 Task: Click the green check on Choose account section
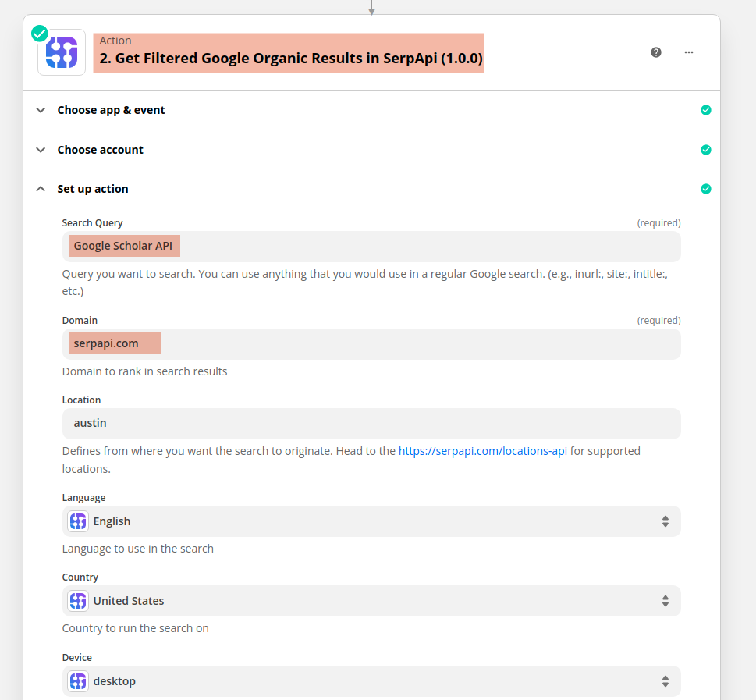(706, 149)
